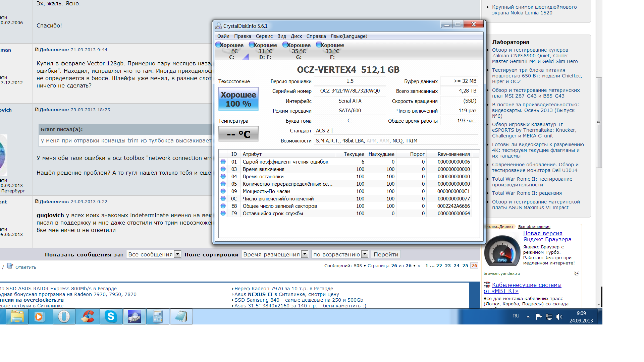
Task: Open the Сервис menu
Action: click(264, 36)
